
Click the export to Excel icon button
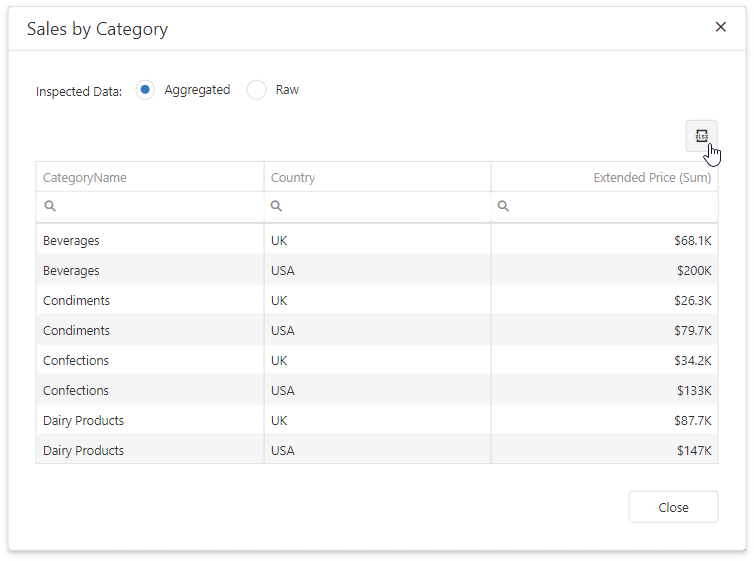(x=701, y=136)
